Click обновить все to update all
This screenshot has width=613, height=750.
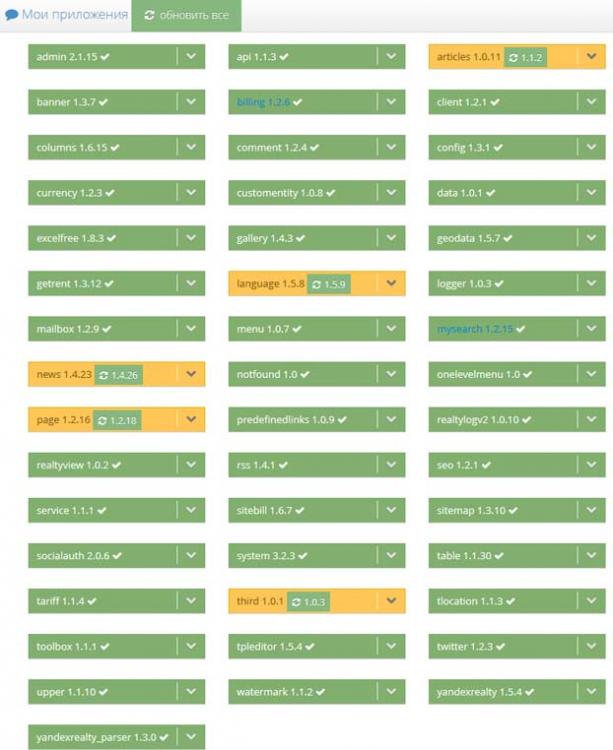coord(186,15)
